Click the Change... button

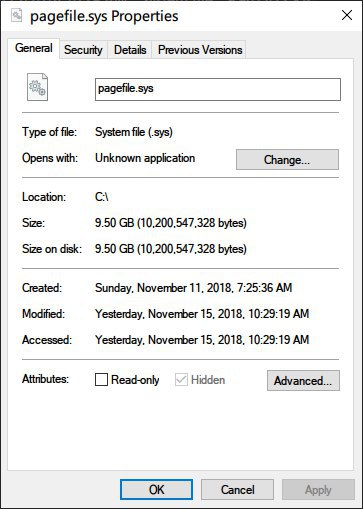pos(287,160)
